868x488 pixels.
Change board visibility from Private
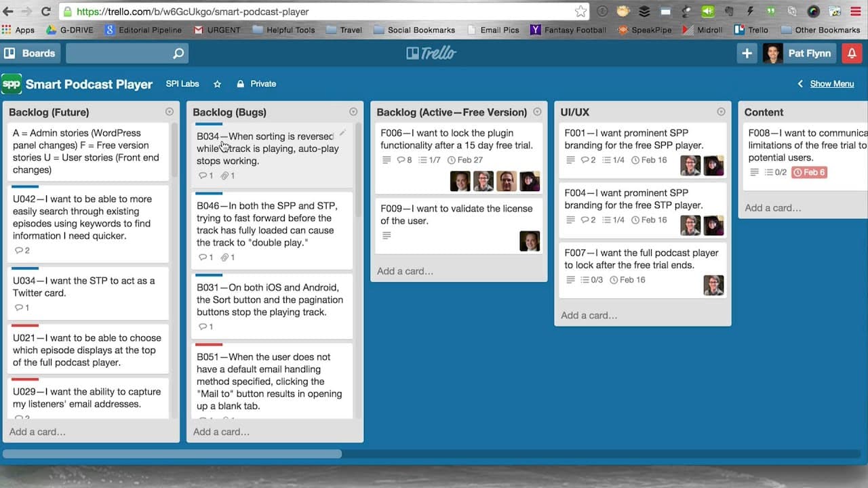[x=256, y=84]
